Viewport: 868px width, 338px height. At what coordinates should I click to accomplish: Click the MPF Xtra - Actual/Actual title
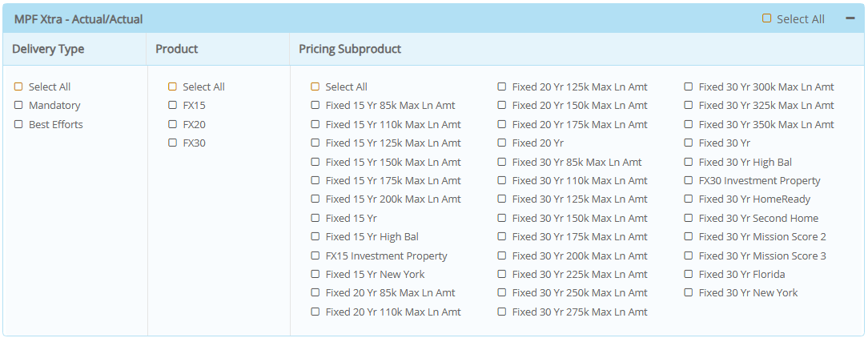pos(78,19)
